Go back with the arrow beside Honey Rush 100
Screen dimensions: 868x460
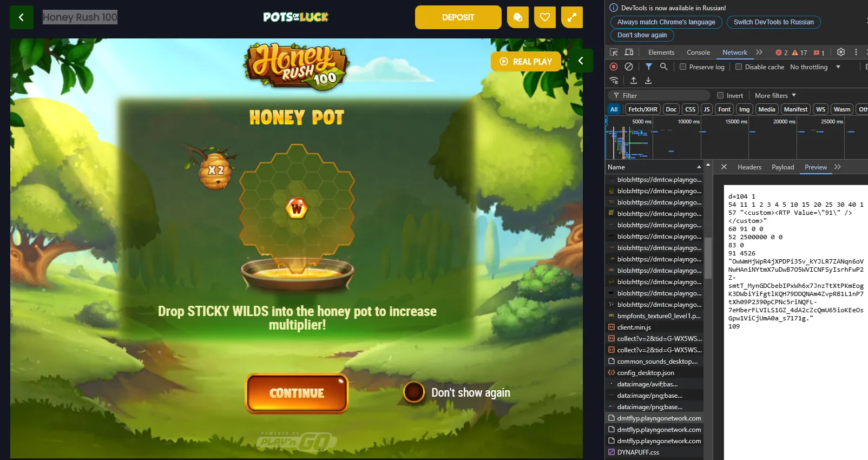[x=22, y=17]
